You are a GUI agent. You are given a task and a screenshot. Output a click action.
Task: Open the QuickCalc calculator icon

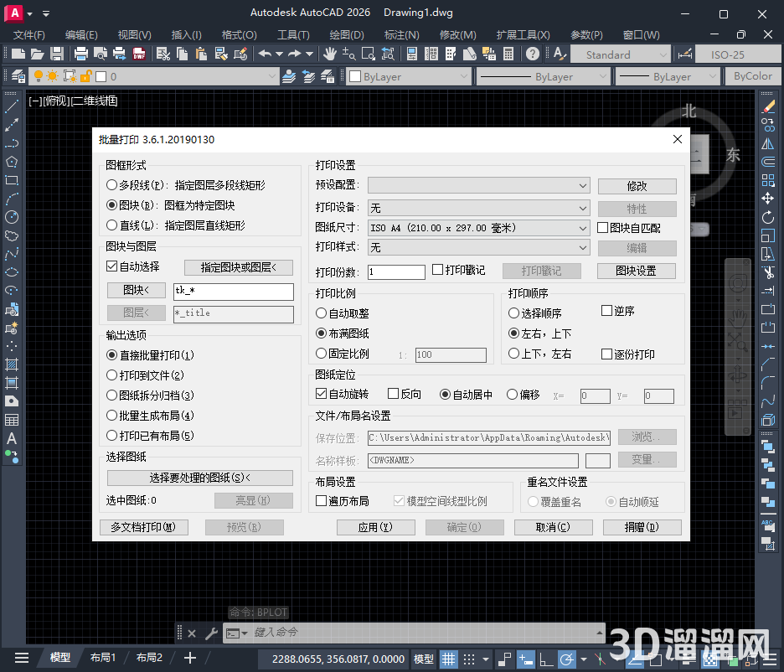point(508,54)
